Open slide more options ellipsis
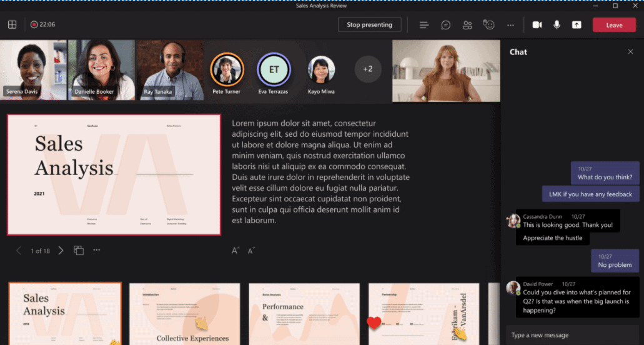Image resolution: width=644 pixels, height=345 pixels. (97, 250)
